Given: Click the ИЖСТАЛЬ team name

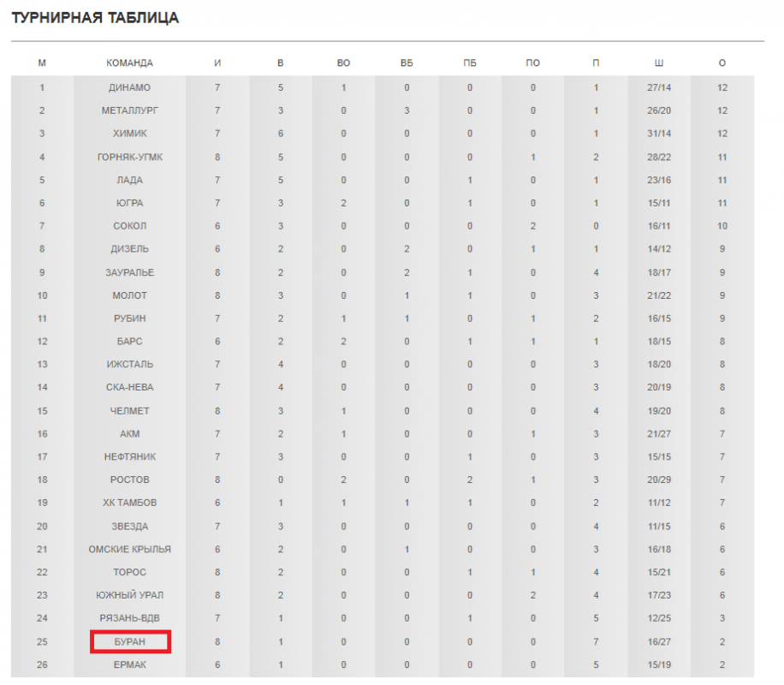Looking at the screenshot, I should pyautogui.click(x=129, y=365).
